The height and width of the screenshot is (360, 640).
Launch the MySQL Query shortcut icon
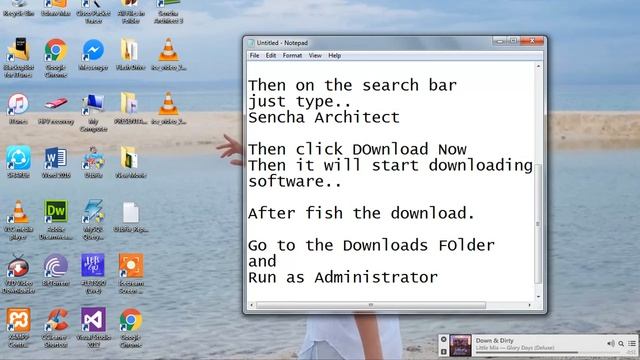tap(93, 220)
